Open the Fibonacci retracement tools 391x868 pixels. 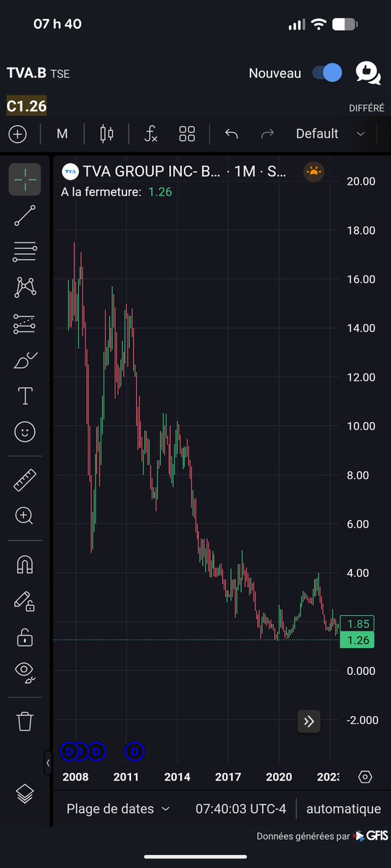tap(25, 251)
